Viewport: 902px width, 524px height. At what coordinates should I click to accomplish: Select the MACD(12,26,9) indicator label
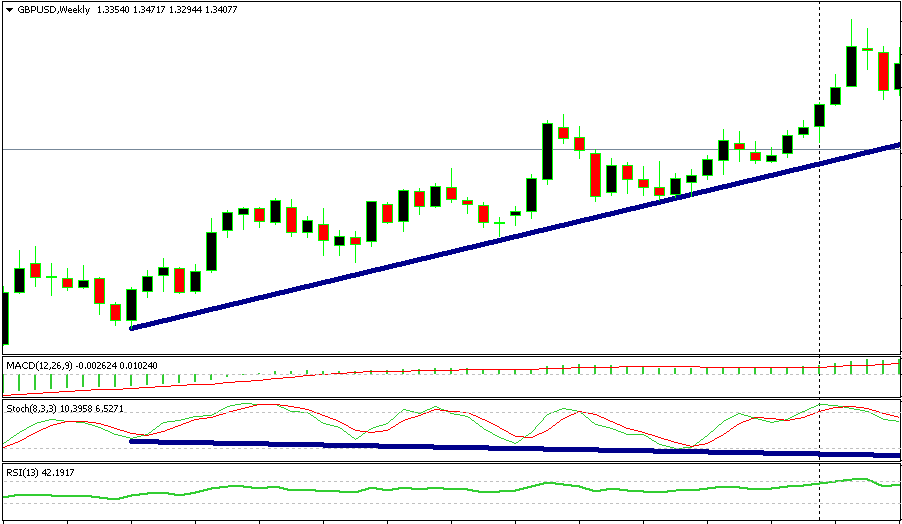40,366
